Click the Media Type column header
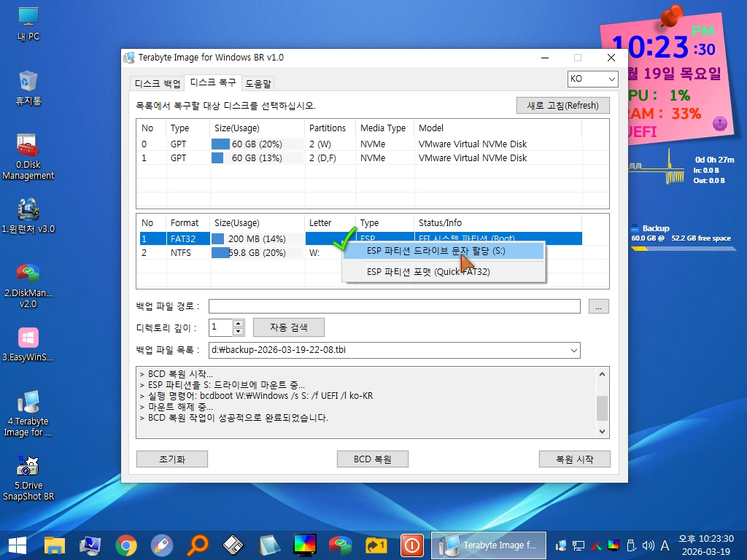 (x=385, y=128)
